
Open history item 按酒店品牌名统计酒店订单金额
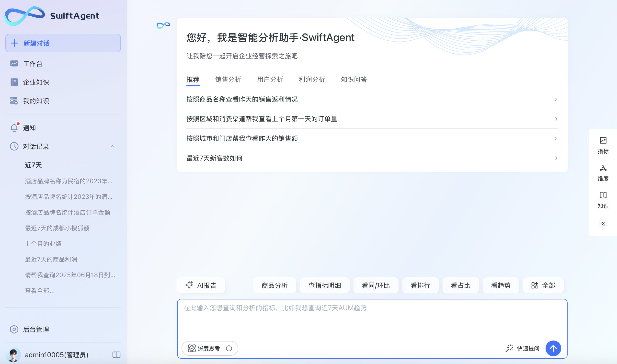point(68,212)
